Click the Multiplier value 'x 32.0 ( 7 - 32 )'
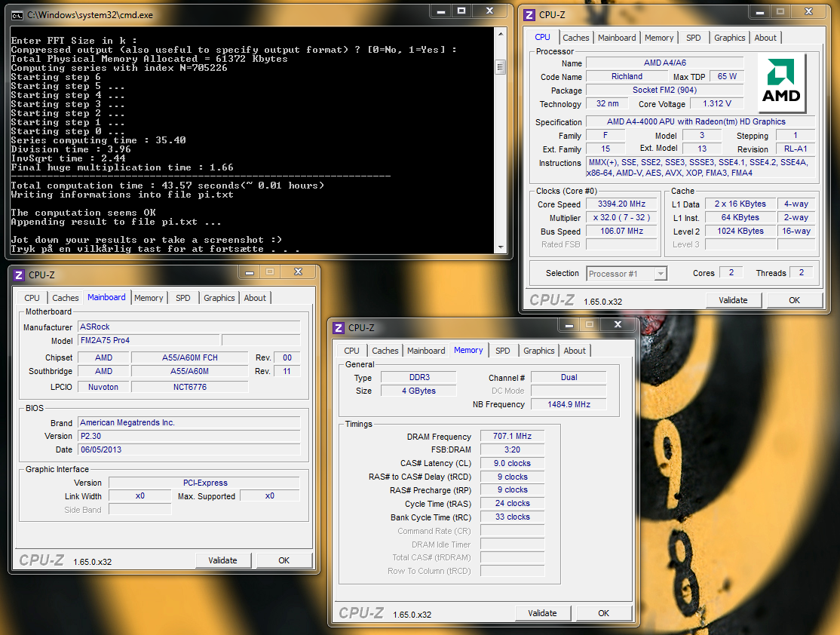This screenshot has height=635, width=840. (621, 217)
